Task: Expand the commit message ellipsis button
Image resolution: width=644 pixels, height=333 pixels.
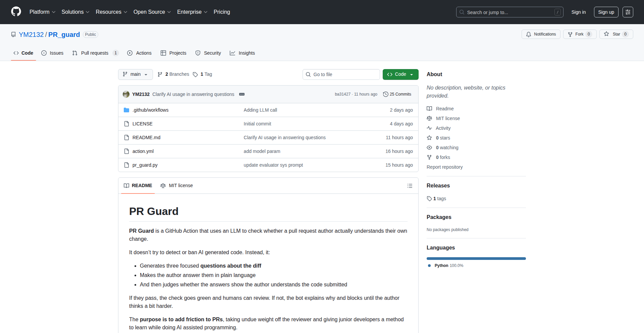Action: click(x=242, y=94)
